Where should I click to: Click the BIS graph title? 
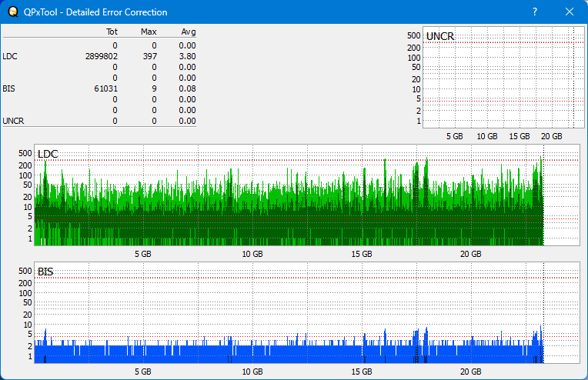click(x=45, y=272)
